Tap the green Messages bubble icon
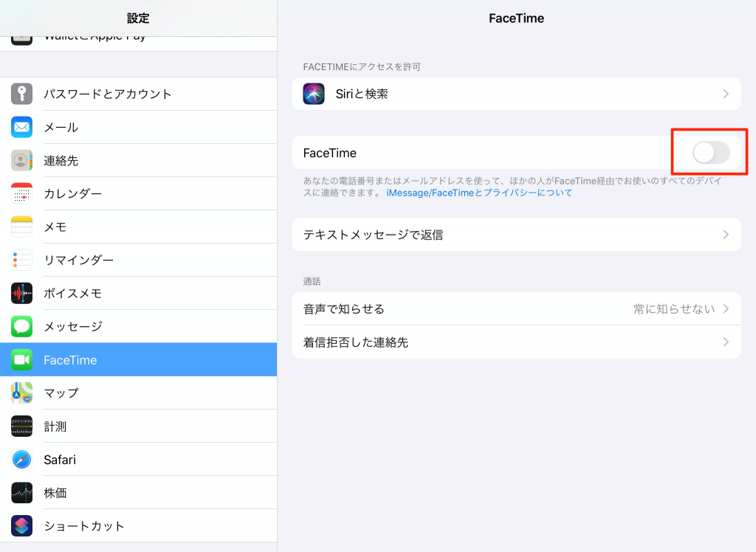 point(21,327)
